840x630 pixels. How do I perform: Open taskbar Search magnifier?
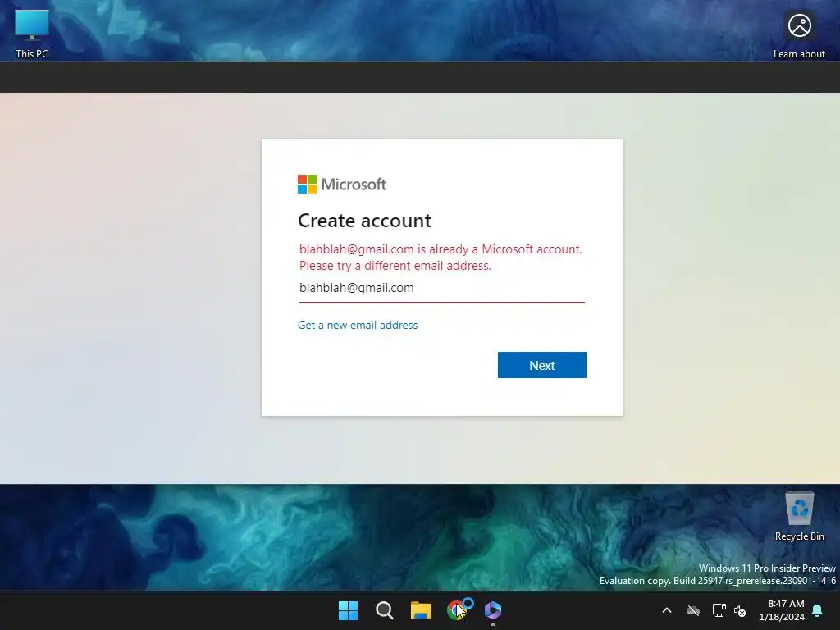[384, 610]
